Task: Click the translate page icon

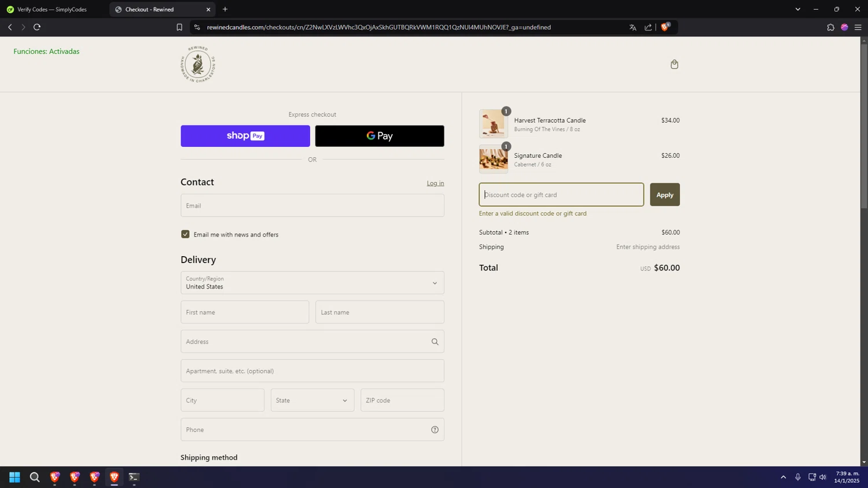Action: click(632, 27)
